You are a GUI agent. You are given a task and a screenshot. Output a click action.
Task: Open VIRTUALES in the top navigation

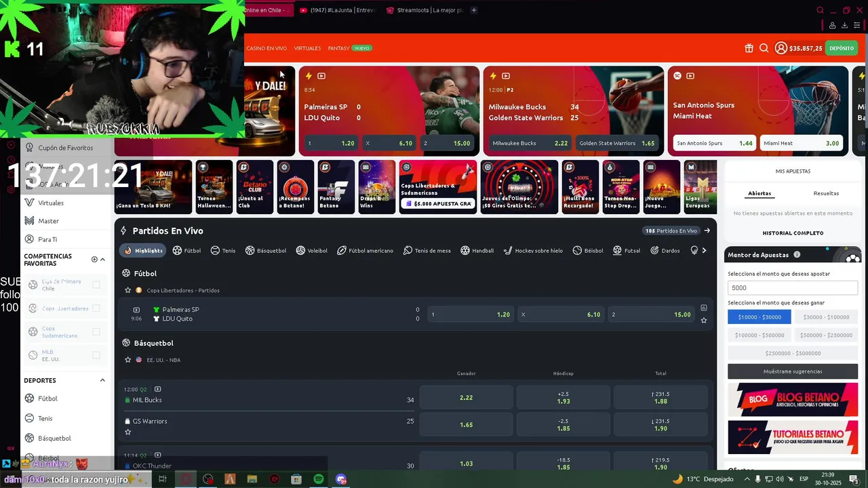tap(307, 48)
